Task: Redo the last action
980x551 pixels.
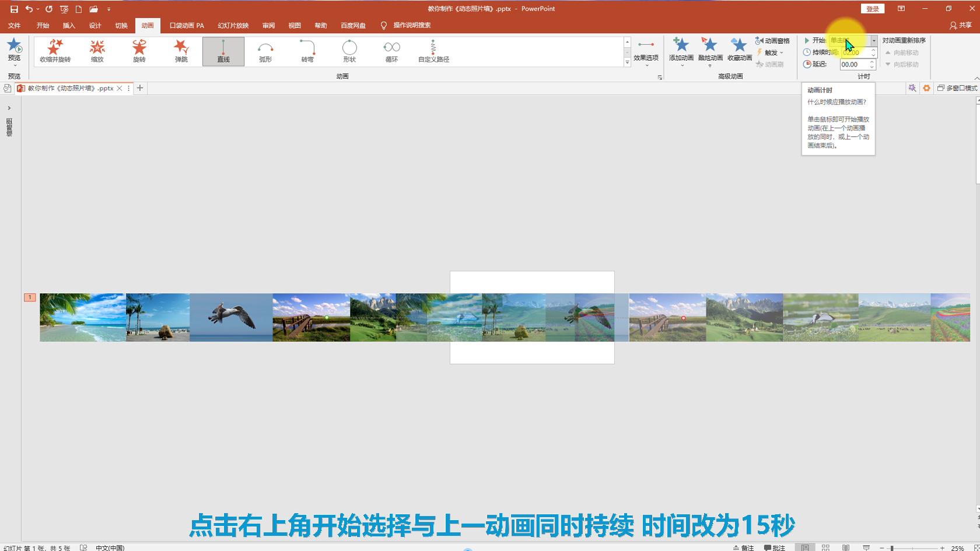Action: coord(49,9)
